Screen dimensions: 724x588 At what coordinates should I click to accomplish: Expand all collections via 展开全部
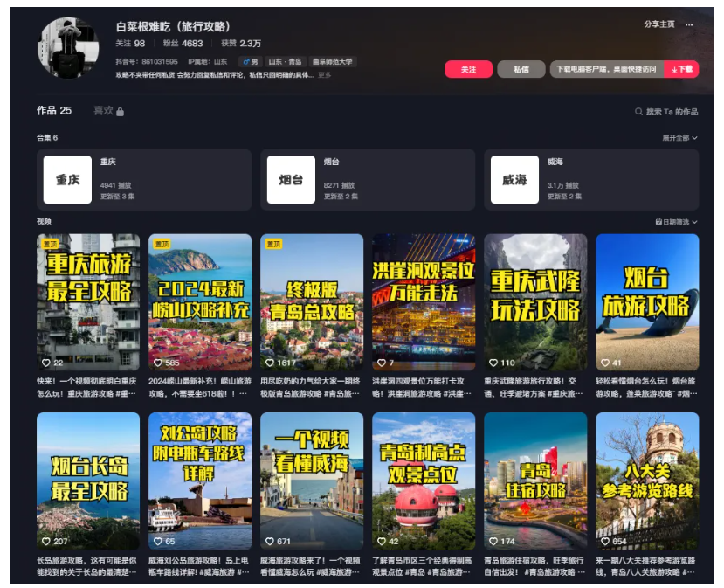674,138
